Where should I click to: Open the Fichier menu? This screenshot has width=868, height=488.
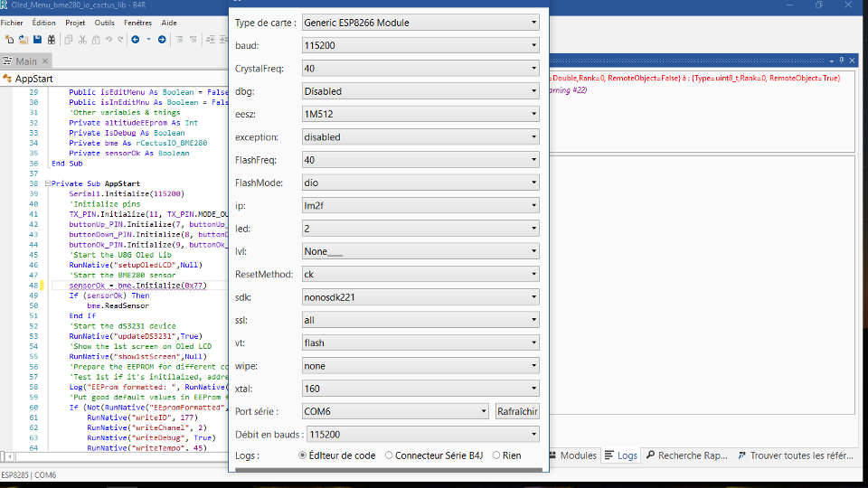click(12, 23)
